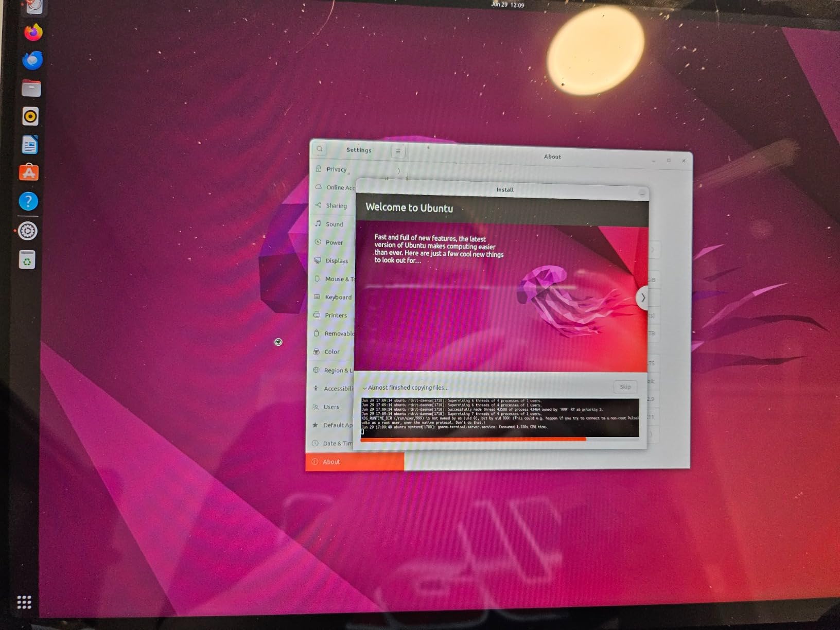Viewport: 840px width, 630px height.
Task: Open Displays settings panel
Action: coord(332,260)
